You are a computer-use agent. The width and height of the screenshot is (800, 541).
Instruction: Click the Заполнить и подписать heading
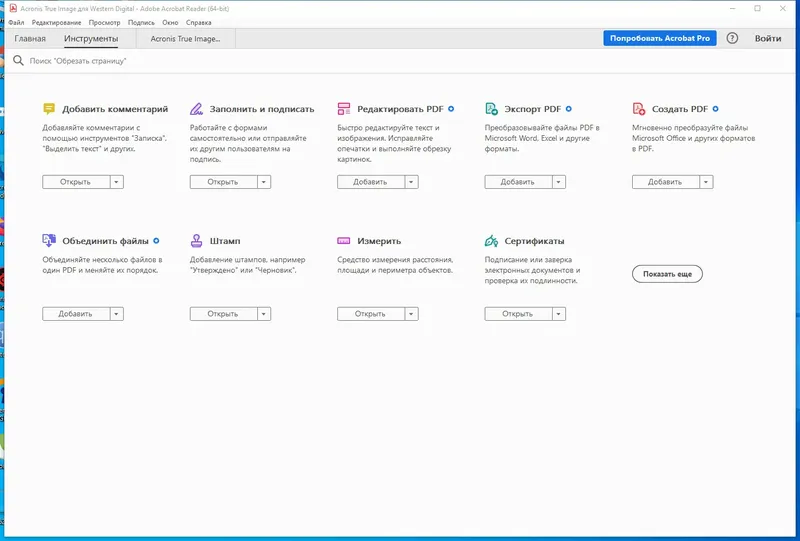coord(262,109)
